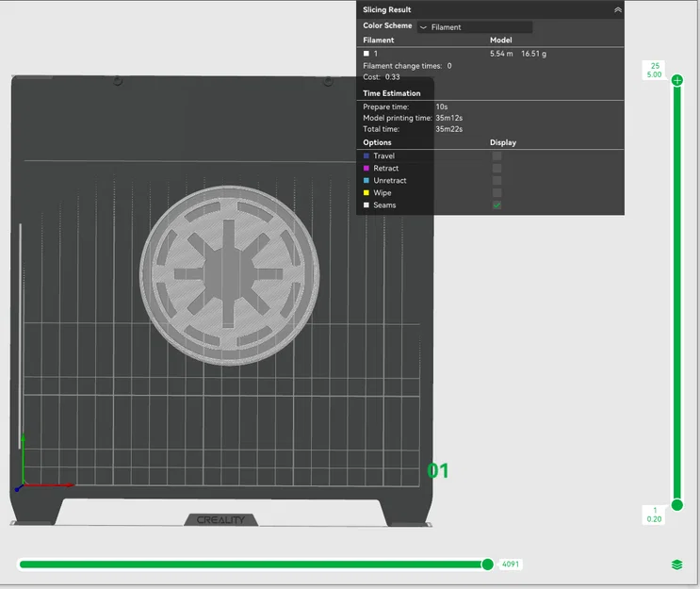Image resolution: width=700 pixels, height=589 pixels.
Task: Click the Filament change times text
Action: [407, 66]
